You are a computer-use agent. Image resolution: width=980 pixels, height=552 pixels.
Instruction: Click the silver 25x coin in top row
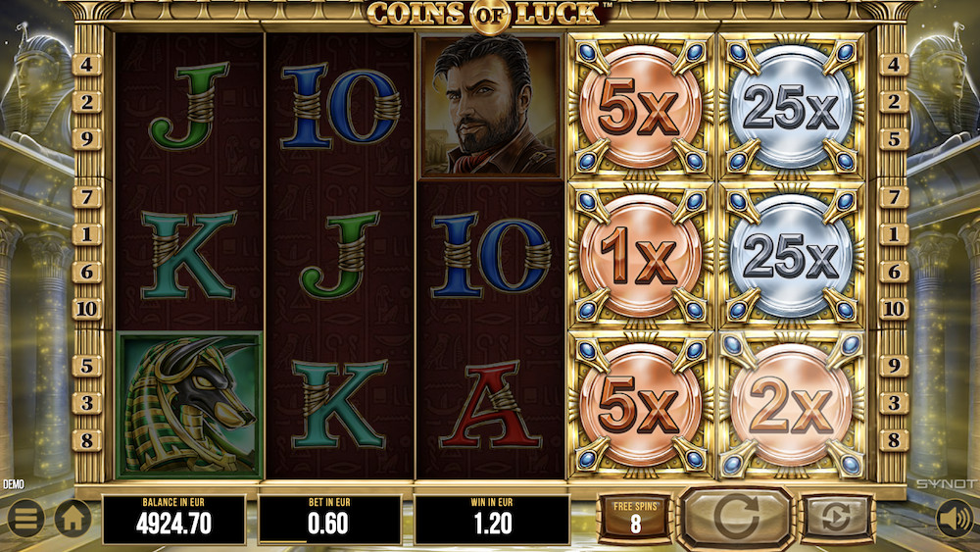click(x=791, y=107)
